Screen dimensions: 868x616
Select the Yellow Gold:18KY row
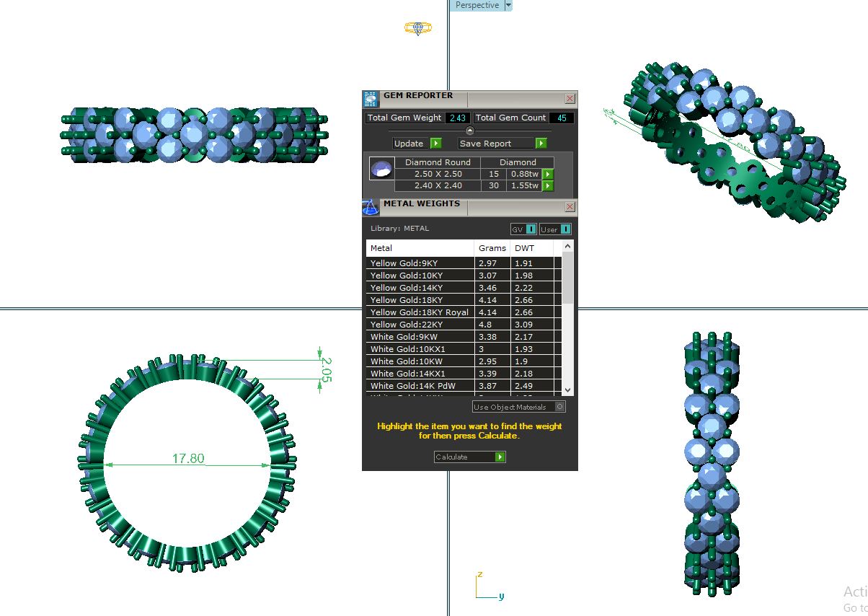(464, 300)
